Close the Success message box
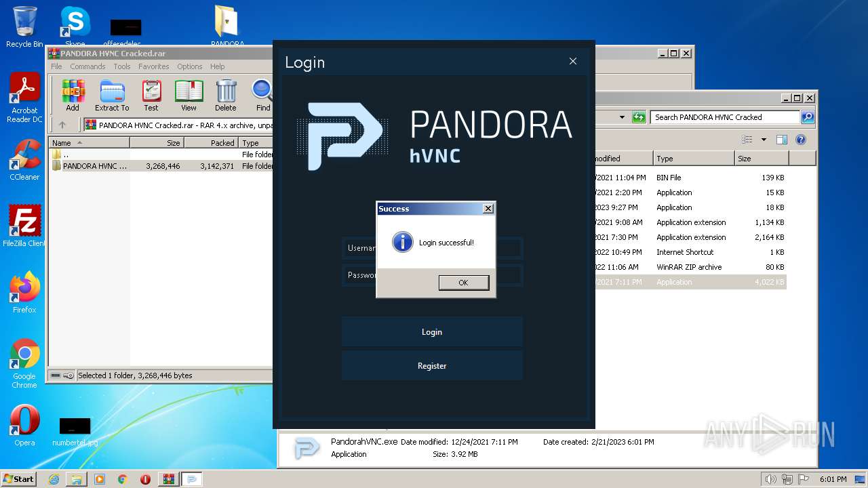The width and height of the screenshot is (868, 488). coord(488,209)
